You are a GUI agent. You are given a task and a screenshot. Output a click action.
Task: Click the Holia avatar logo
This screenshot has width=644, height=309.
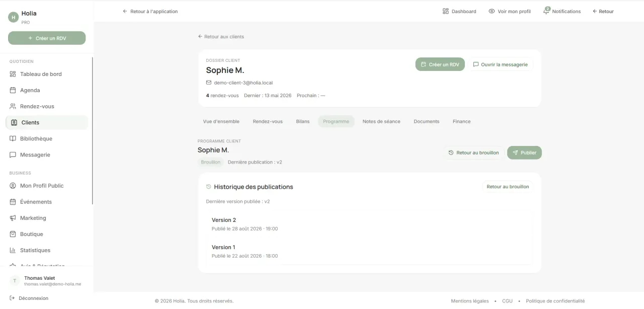(13, 17)
